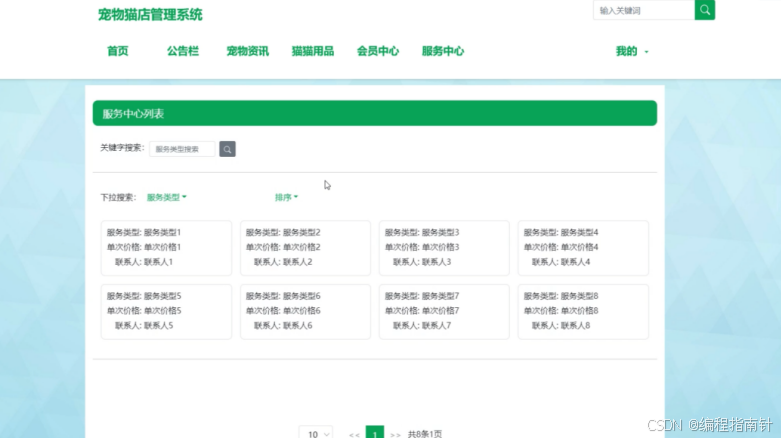Open the 服务类型2 service card
781x439 pixels.
click(305, 248)
